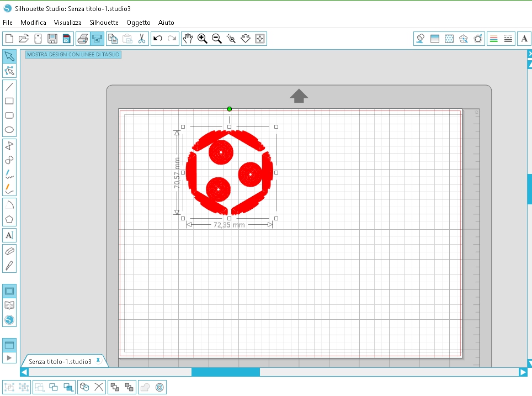Save the document with the floppy icon
Viewport: 532px width, 396px height.
[52, 39]
